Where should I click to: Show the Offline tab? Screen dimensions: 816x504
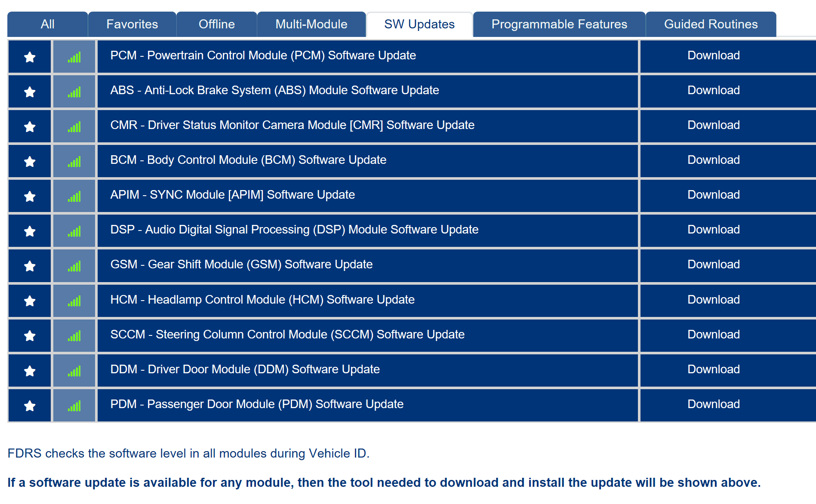(216, 25)
